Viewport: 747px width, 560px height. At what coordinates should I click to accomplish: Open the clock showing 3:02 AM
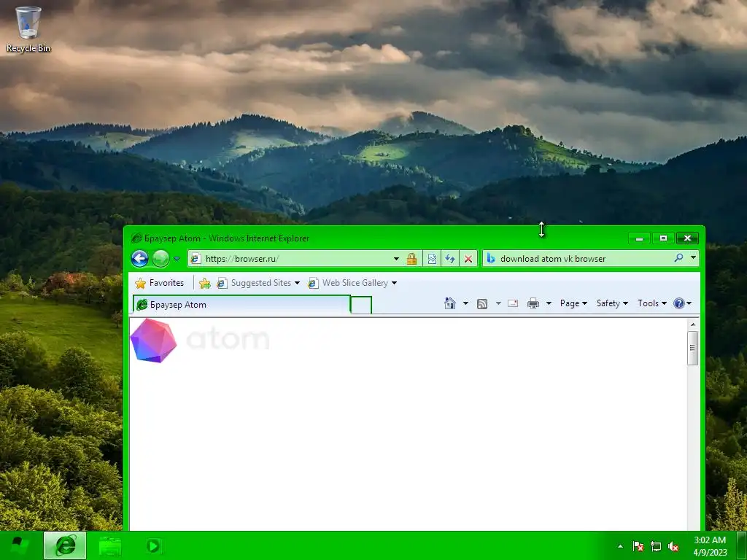coord(710,545)
